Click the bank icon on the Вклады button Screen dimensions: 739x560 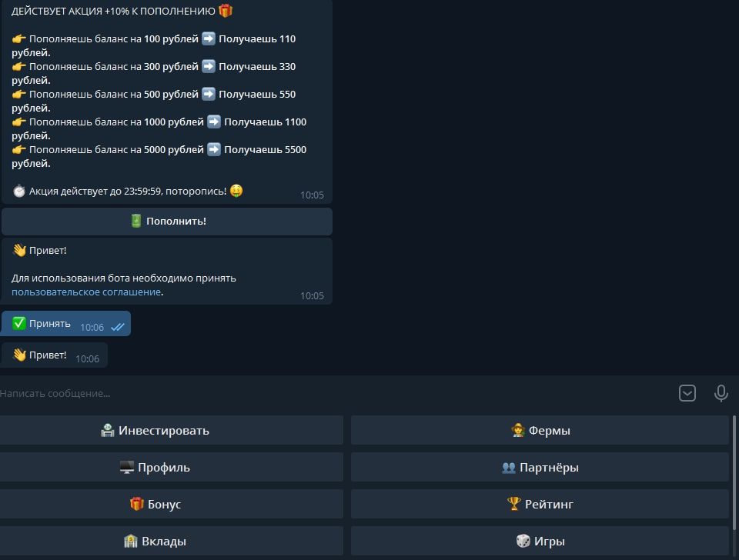click(x=132, y=541)
